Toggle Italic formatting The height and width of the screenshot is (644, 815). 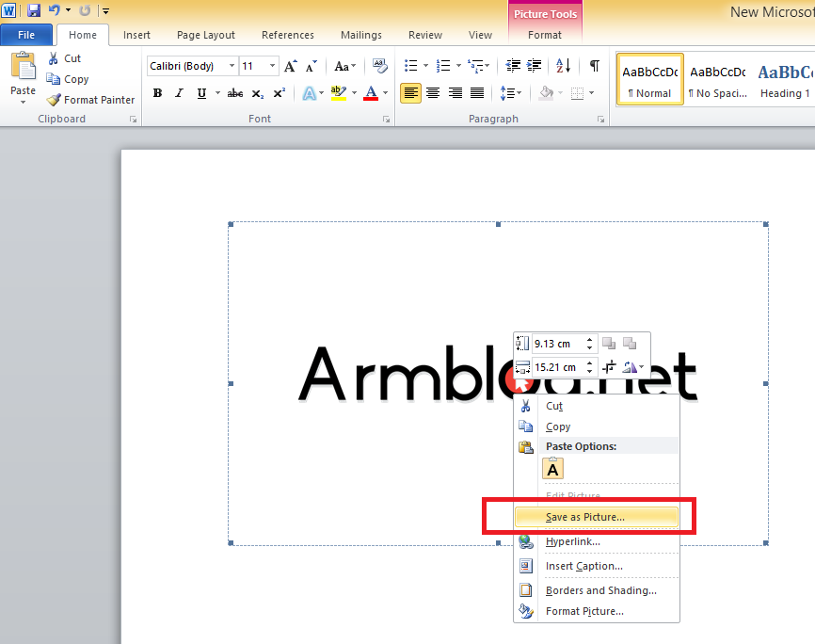pyautogui.click(x=180, y=93)
